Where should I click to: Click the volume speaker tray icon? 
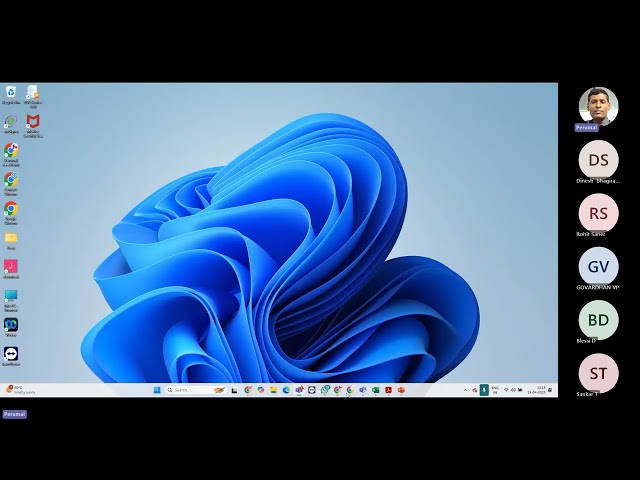(513, 390)
